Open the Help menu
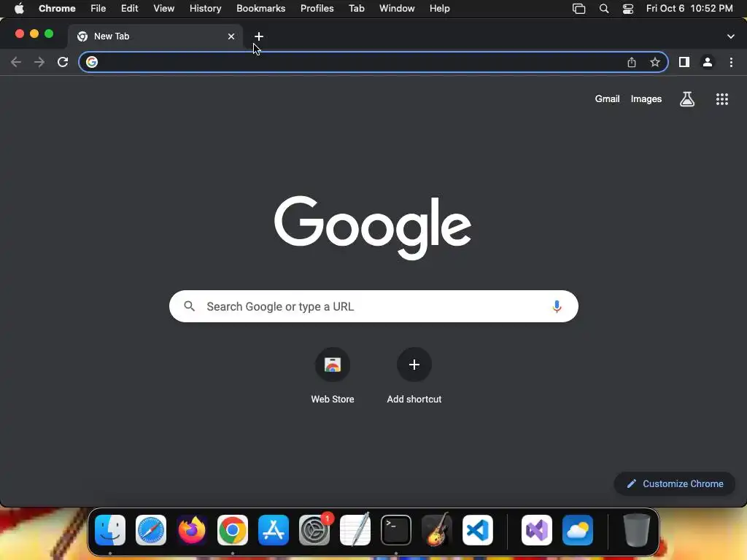This screenshot has height=560, width=747. pos(439,8)
